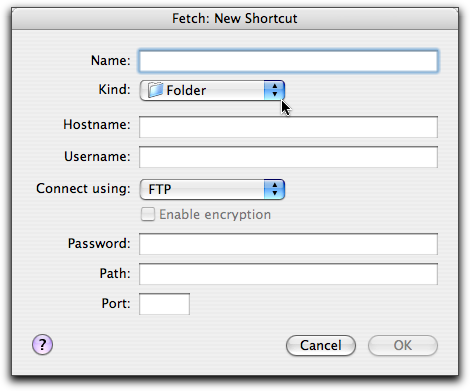The height and width of the screenshot is (391, 470).
Task: Click the Hostname: label
Action: 97,125
